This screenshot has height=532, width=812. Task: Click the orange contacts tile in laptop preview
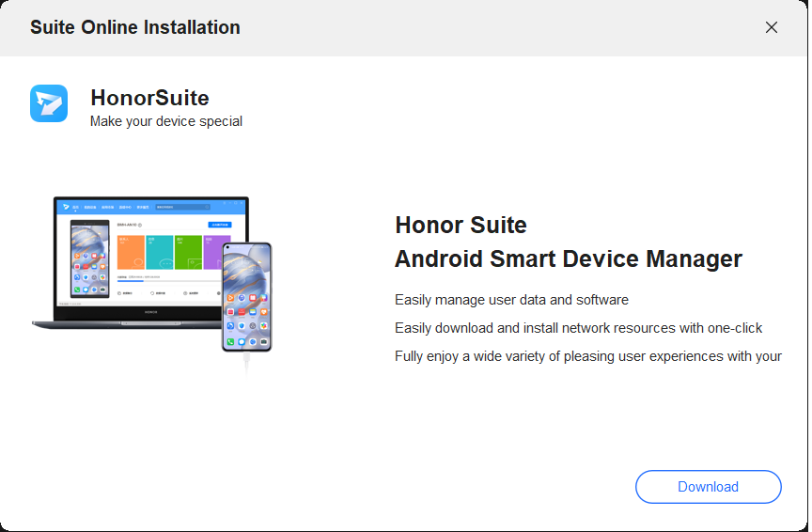(131, 252)
